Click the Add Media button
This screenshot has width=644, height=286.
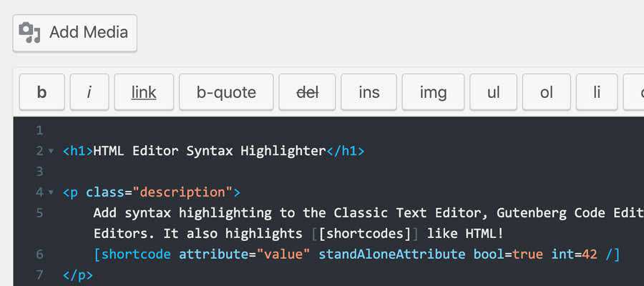pos(74,33)
